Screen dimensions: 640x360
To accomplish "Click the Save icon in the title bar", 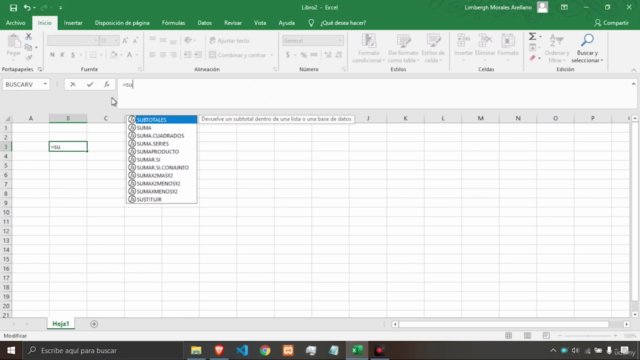I will (x=13, y=7).
